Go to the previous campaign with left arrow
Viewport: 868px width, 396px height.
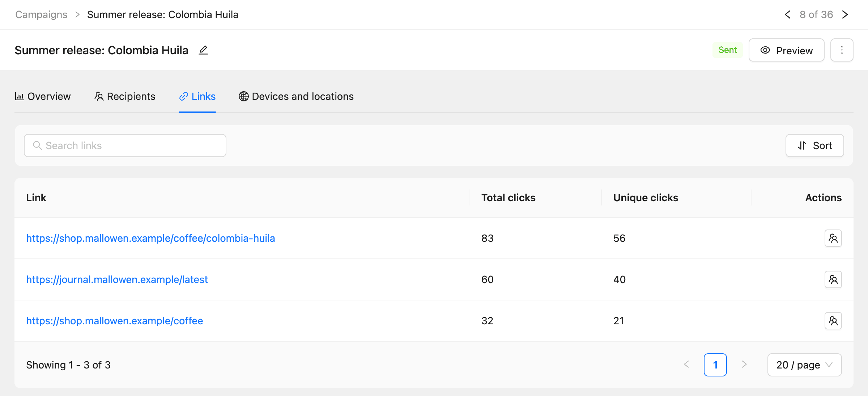click(x=787, y=14)
